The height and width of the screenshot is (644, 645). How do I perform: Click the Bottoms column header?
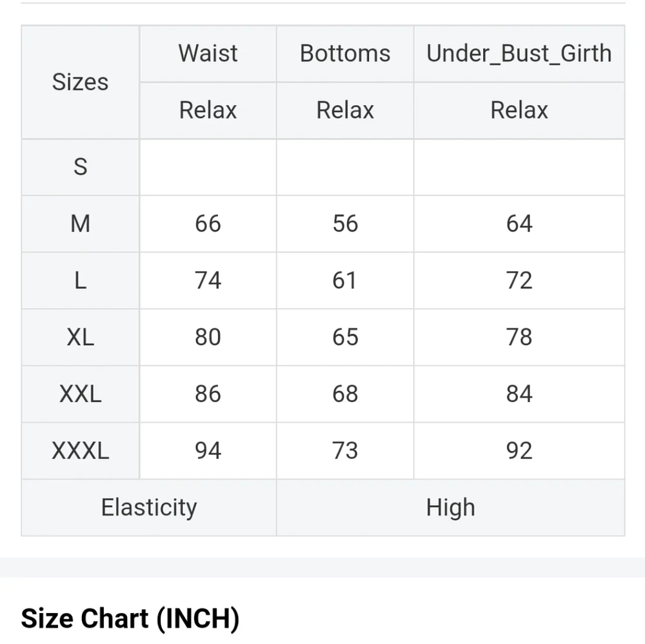345,53
